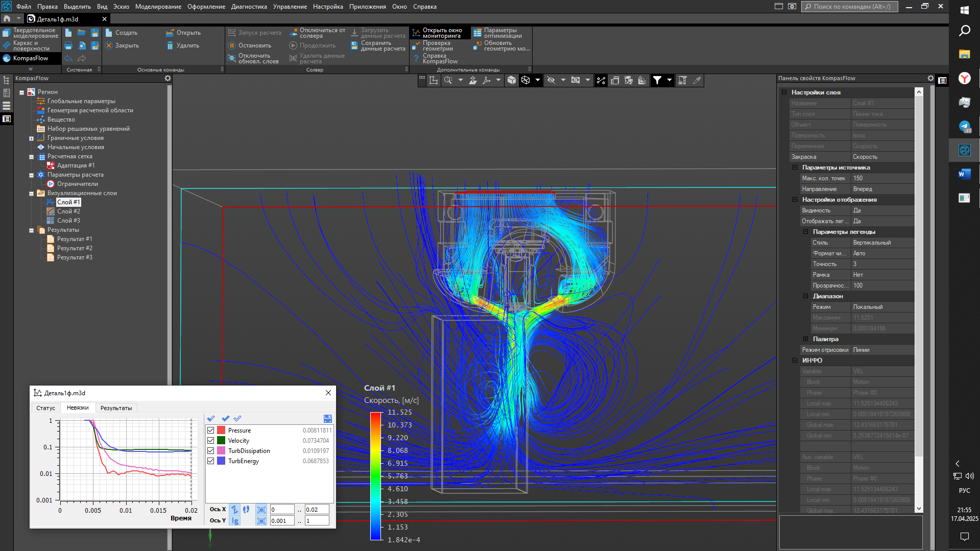The height and width of the screenshot is (551, 980).
Task: Toggle the Velocity residual checkbox
Action: [211, 441]
